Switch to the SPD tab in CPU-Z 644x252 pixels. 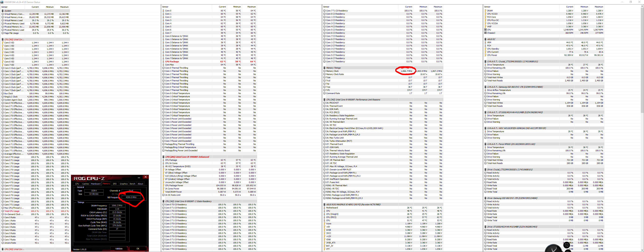tap(115, 184)
